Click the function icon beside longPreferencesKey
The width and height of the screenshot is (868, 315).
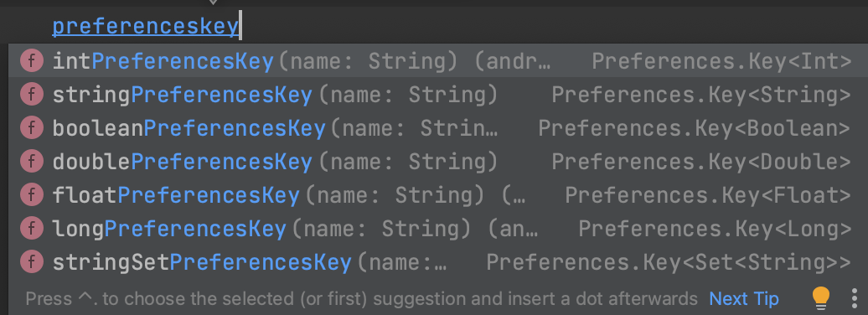coord(32,228)
